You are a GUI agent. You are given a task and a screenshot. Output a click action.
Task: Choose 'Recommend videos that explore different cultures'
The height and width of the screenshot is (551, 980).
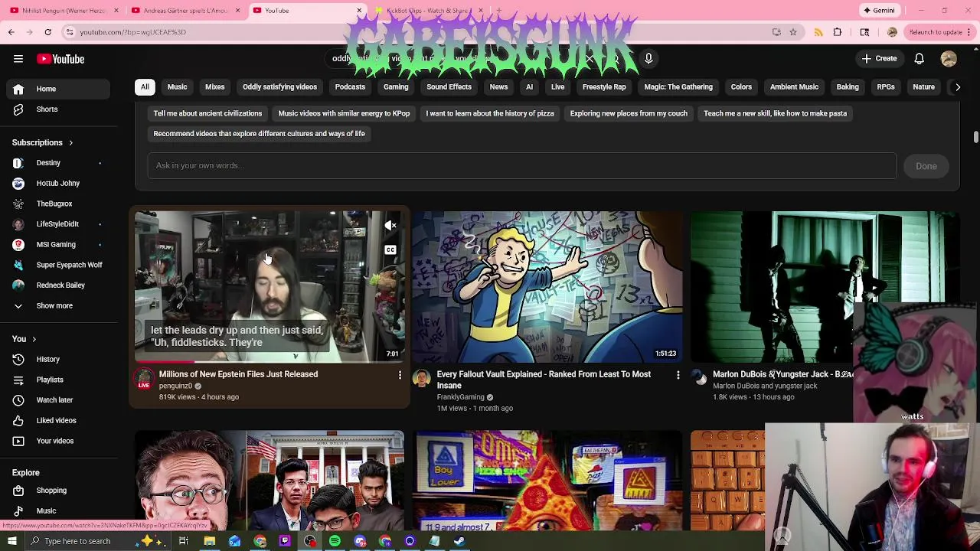tap(259, 134)
